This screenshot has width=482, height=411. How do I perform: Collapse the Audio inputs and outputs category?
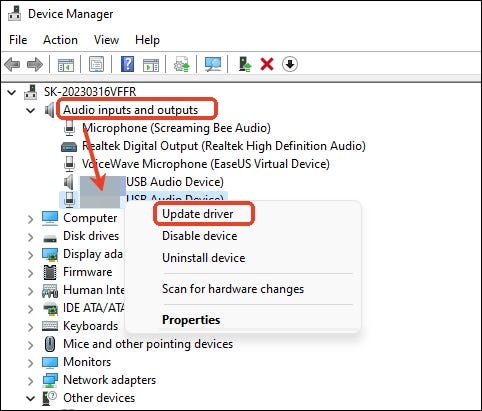[x=30, y=110]
